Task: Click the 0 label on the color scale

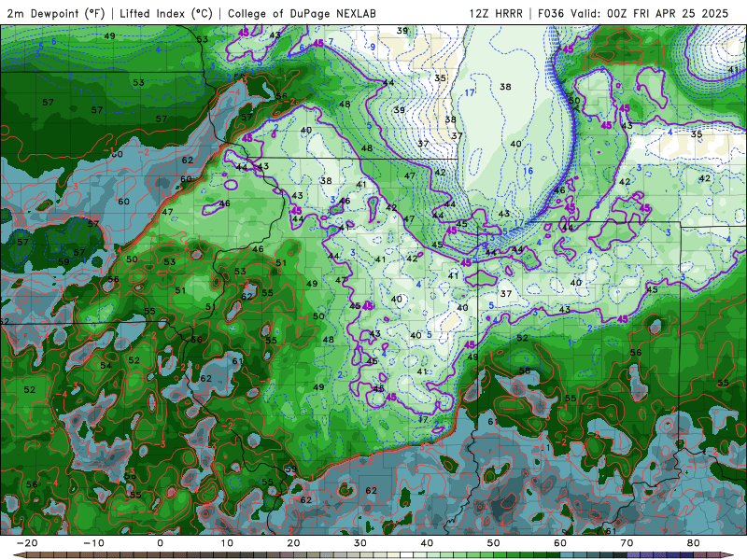Action: (160, 543)
